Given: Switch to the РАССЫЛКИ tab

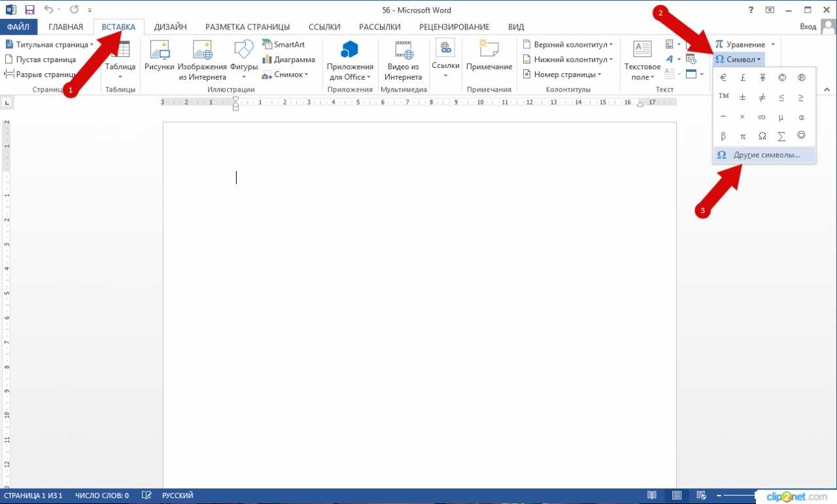Looking at the screenshot, I should [380, 27].
